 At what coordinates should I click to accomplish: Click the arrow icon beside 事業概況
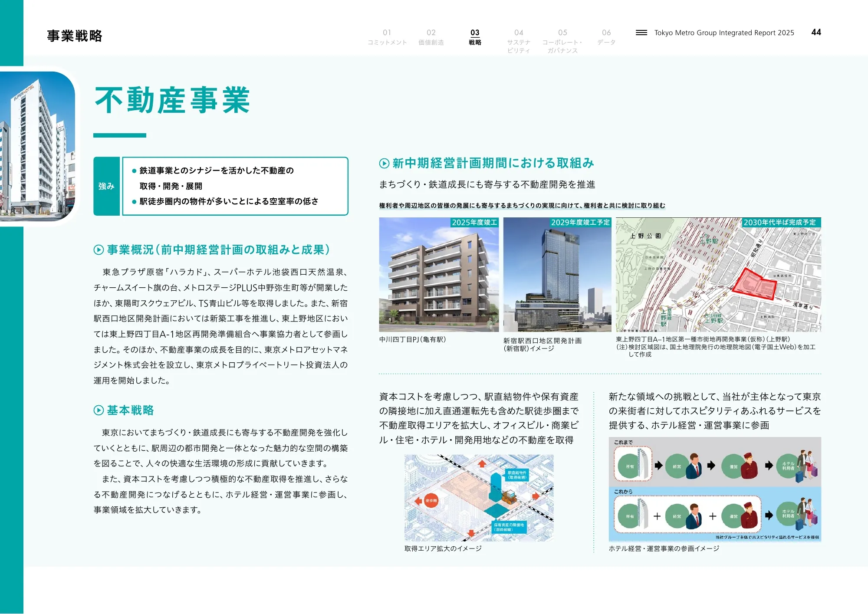point(99,250)
